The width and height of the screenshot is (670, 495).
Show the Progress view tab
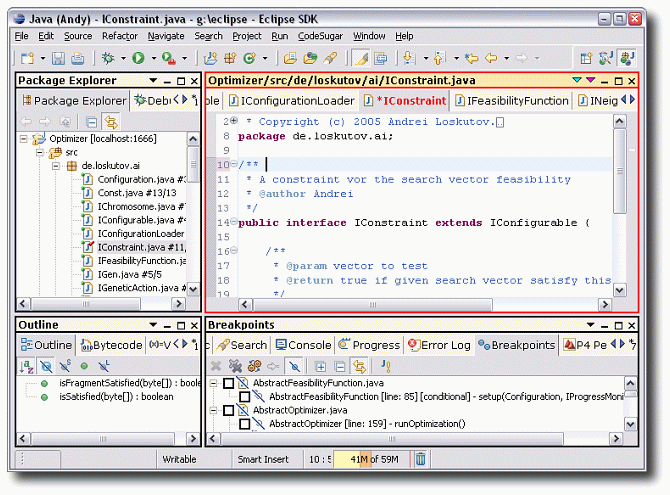(x=370, y=345)
